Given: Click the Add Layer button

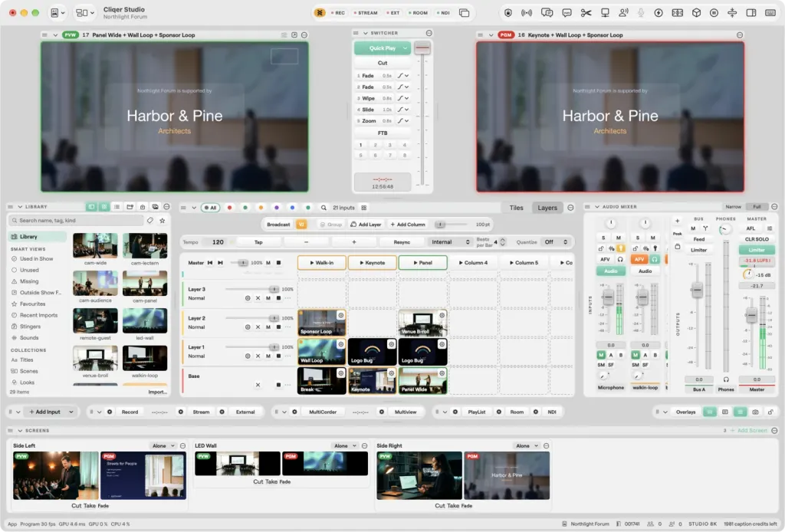Looking at the screenshot, I should [x=366, y=224].
